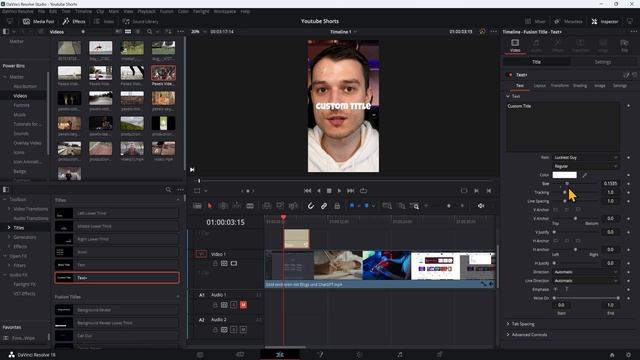Toggle the Effects panel button
Viewport: 640px width, 360px height.
click(74, 21)
